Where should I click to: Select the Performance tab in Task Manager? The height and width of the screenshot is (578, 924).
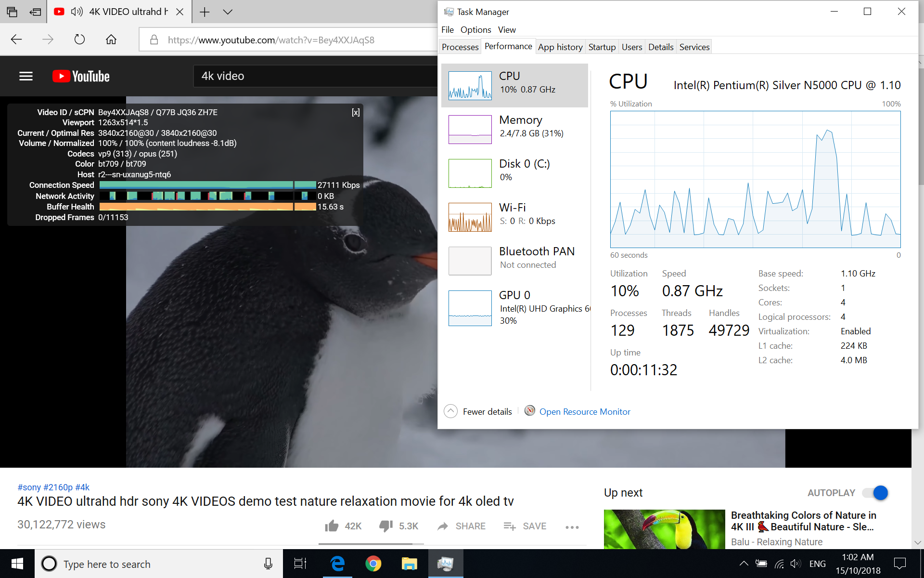click(x=508, y=47)
